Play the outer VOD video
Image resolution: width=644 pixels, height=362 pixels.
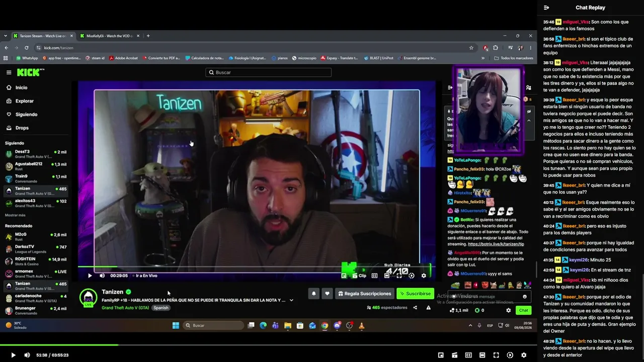pos(13,355)
